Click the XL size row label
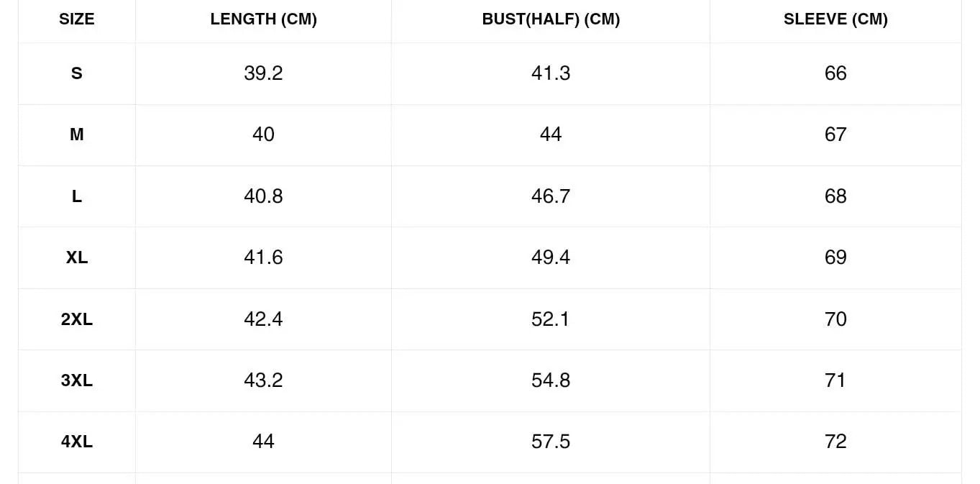The image size is (980, 484). pos(77,257)
